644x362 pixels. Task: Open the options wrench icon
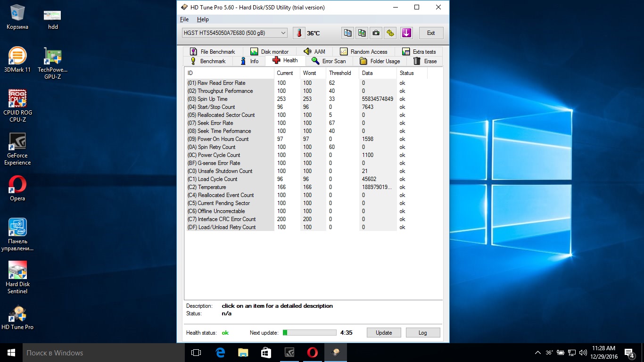[390, 33]
